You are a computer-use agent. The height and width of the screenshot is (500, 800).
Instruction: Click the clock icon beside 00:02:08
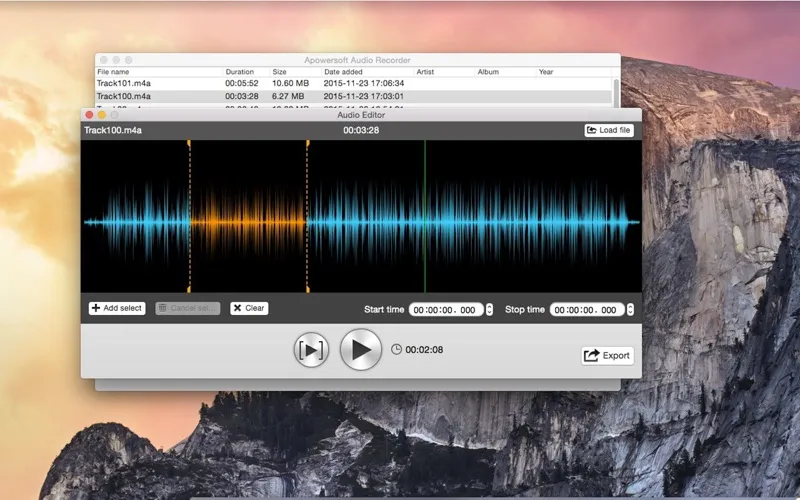click(x=396, y=350)
